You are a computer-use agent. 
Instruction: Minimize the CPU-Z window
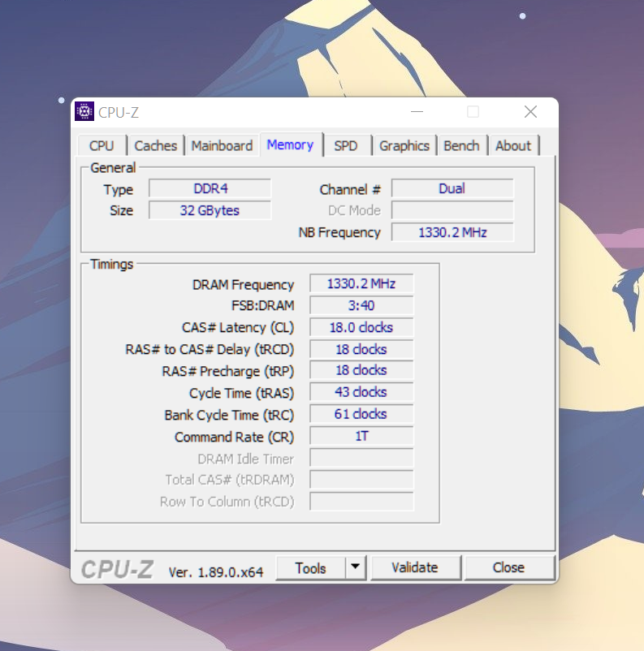[x=417, y=112]
